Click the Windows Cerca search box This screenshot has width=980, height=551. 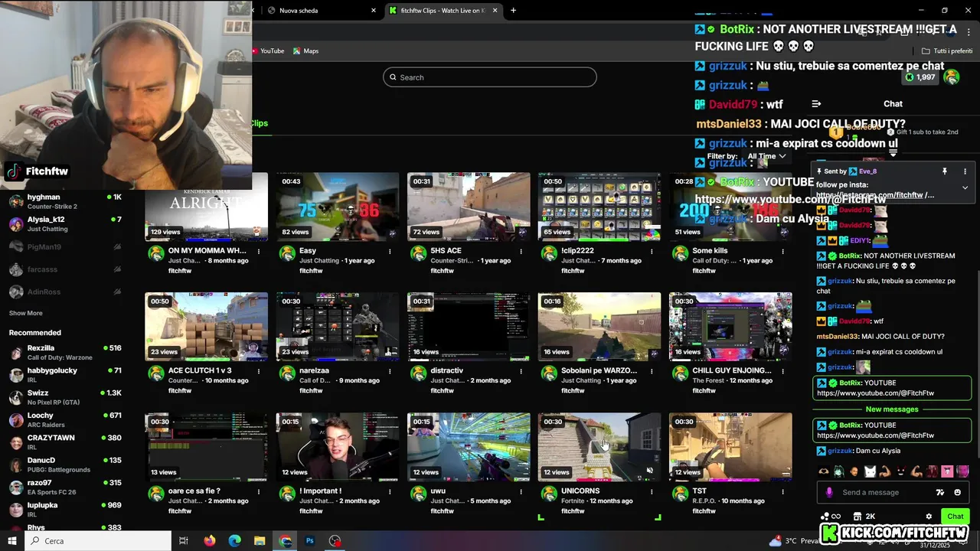tap(98, 540)
